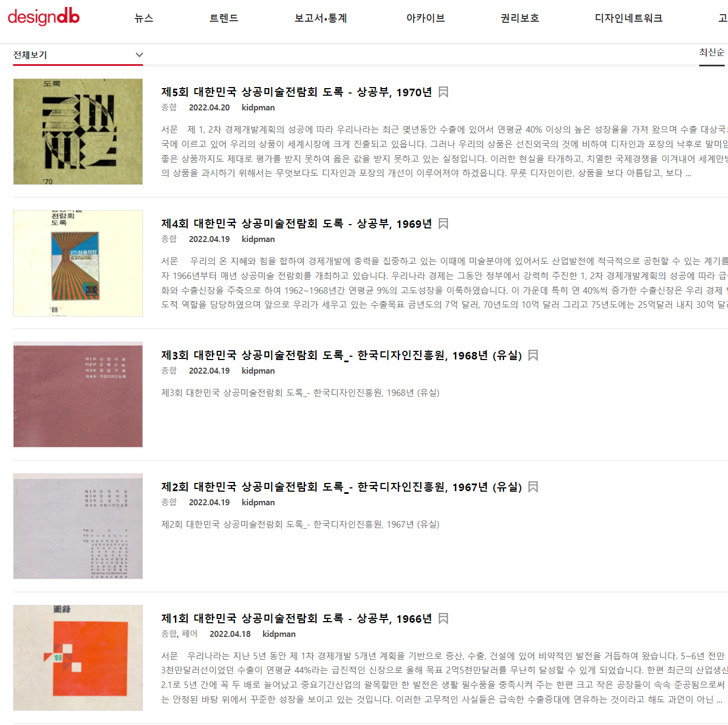The image size is (728, 725).
Task: Open the 디자인네트워크 menu
Action: [629, 18]
